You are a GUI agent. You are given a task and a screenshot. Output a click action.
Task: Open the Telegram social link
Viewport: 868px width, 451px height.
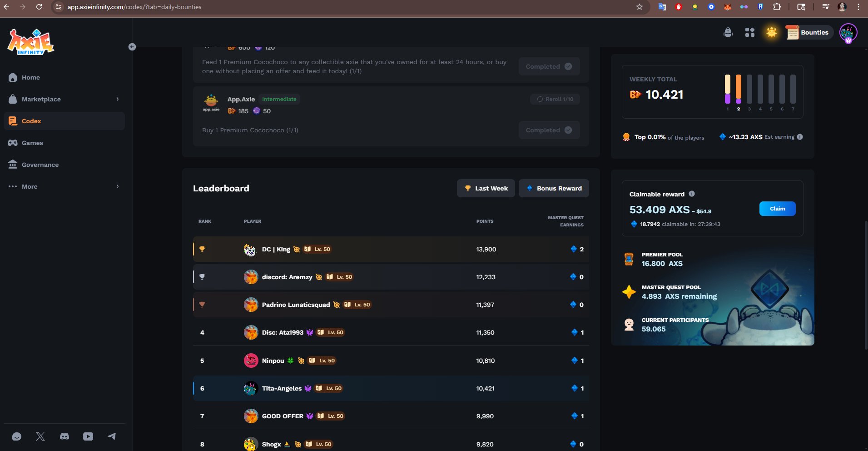coord(112,436)
